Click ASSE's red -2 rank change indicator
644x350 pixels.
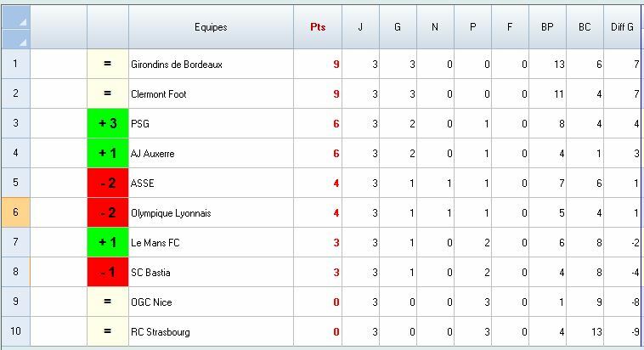tap(108, 183)
